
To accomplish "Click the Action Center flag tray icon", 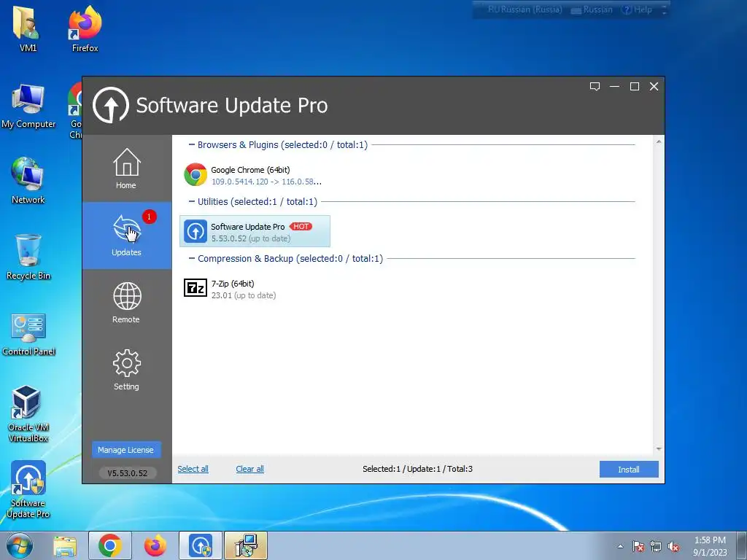I will coord(638,546).
